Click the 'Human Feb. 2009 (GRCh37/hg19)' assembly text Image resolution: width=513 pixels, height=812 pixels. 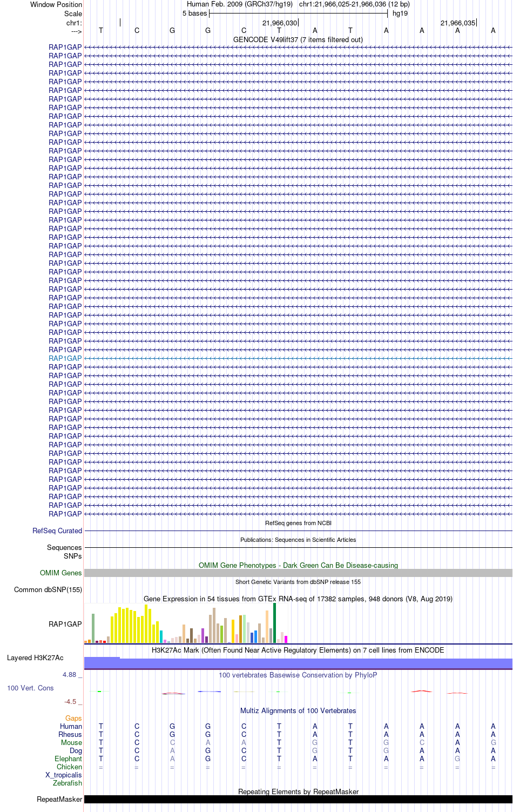click(240, 4)
